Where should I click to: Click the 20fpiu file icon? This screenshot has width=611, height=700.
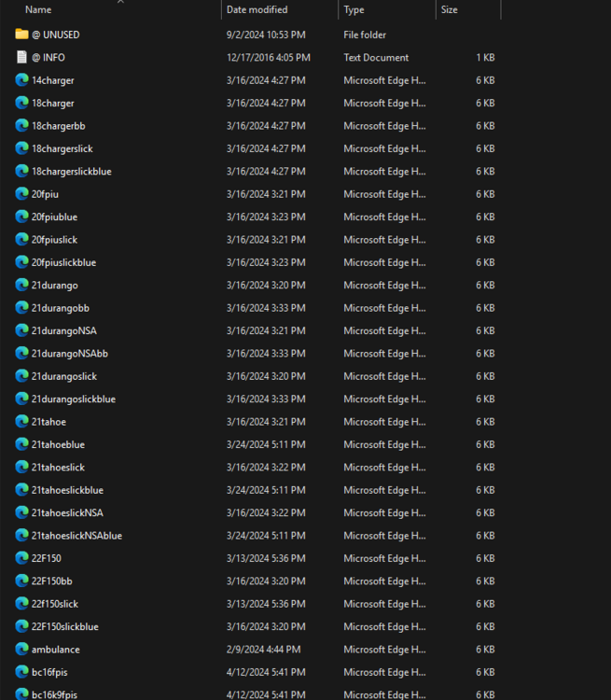pyautogui.click(x=21, y=194)
